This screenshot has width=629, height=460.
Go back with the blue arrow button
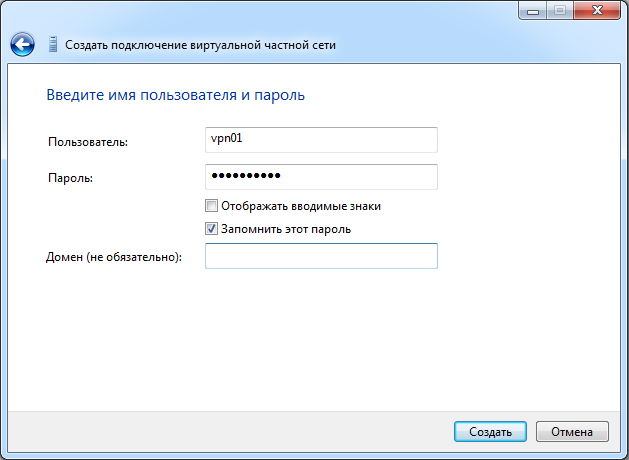pos(22,45)
